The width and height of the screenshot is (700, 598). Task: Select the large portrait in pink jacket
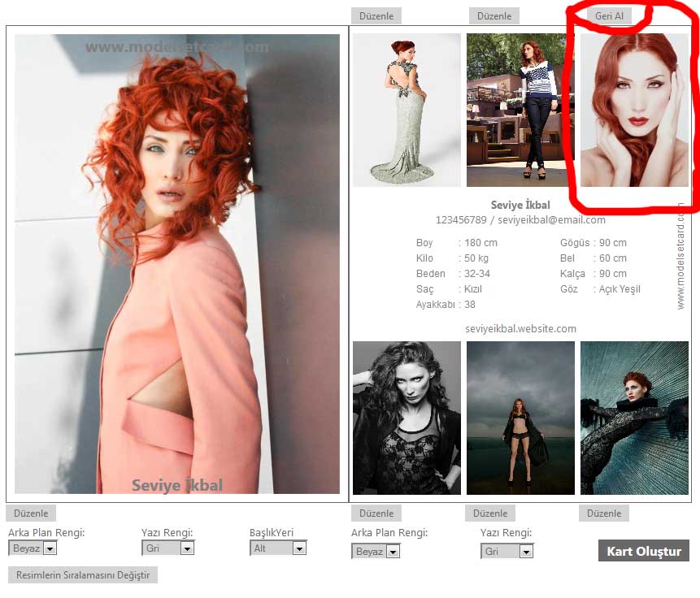tap(177, 264)
